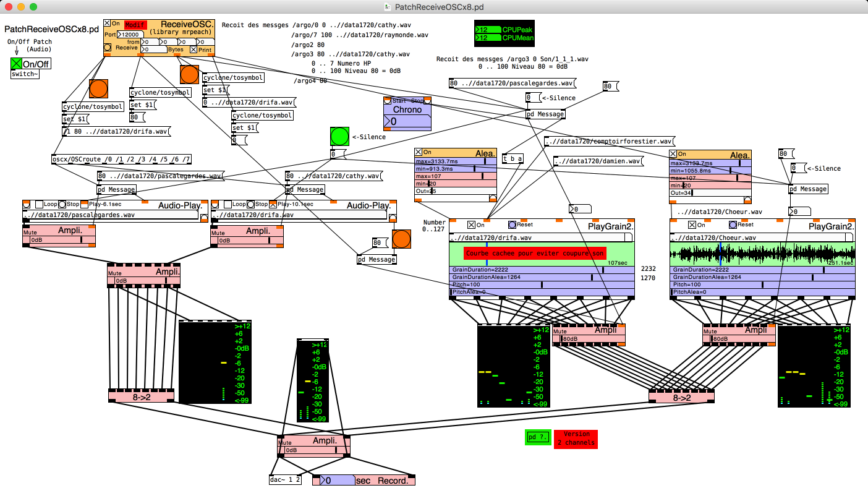Screen dimensions: 868x501
Task: Click the CPUMean number display
Action: click(x=487, y=38)
